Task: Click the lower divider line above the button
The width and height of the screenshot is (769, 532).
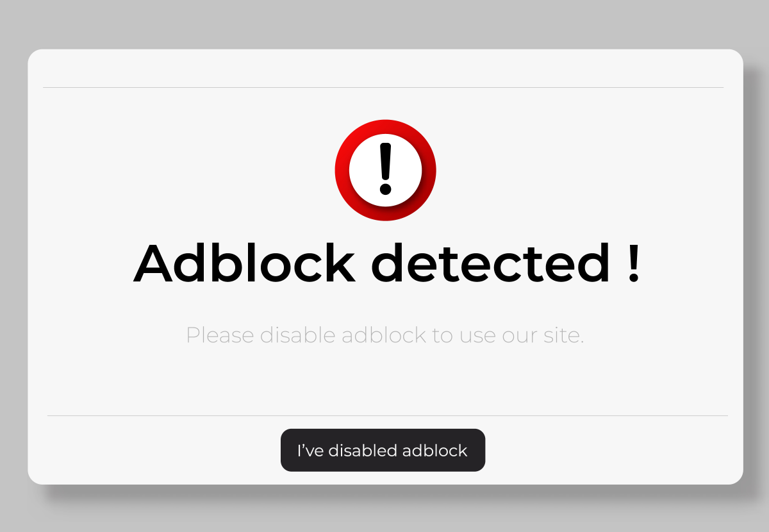Action: (x=384, y=415)
